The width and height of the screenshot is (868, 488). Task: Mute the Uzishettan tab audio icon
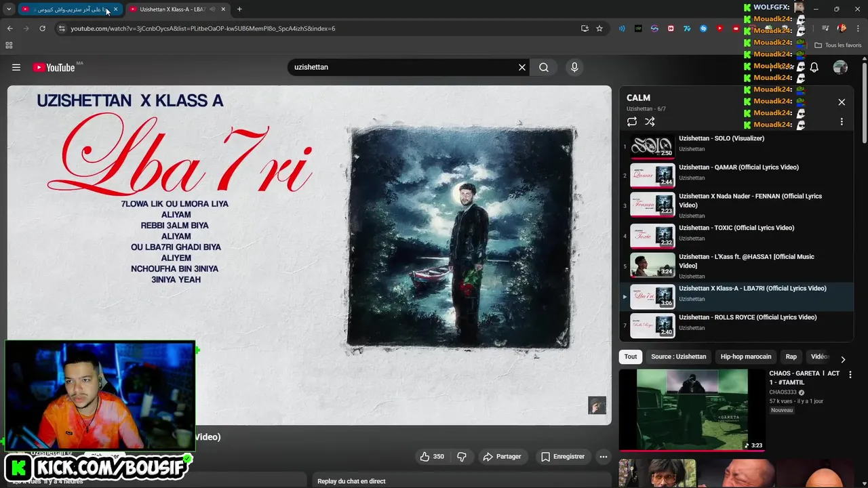(213, 9)
